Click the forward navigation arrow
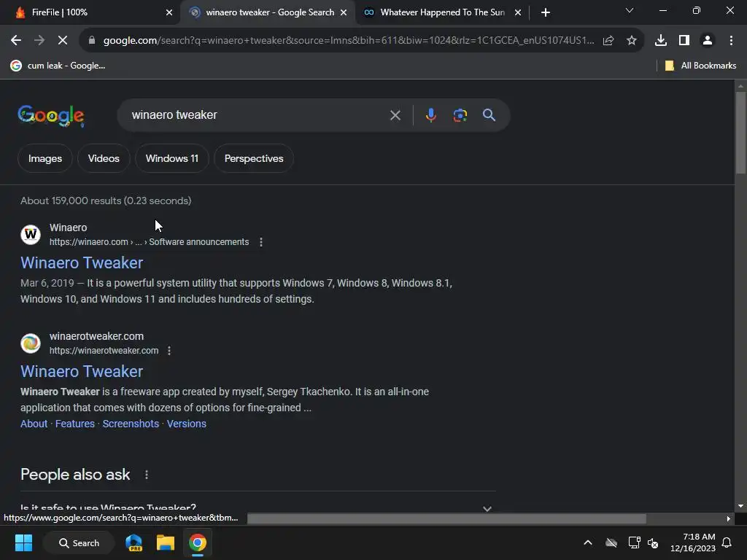 tap(39, 41)
